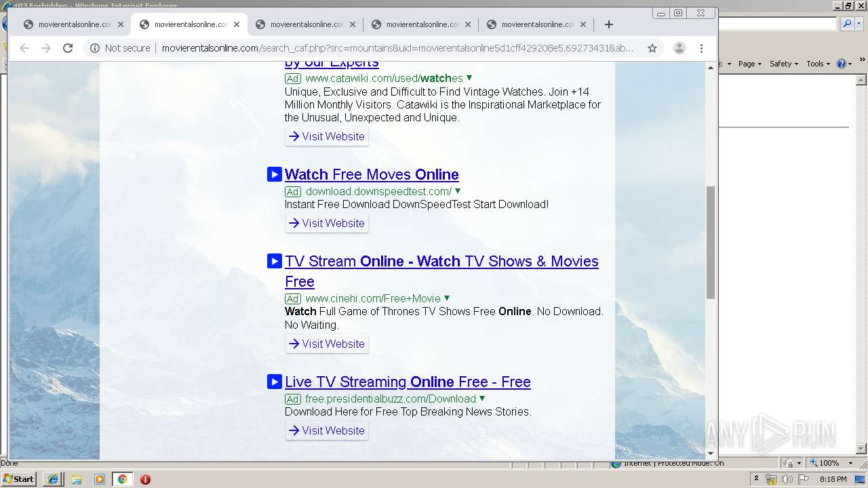Open Live TV Streaming Online Free link
Image resolution: width=868 pixels, height=488 pixels.
point(408,382)
